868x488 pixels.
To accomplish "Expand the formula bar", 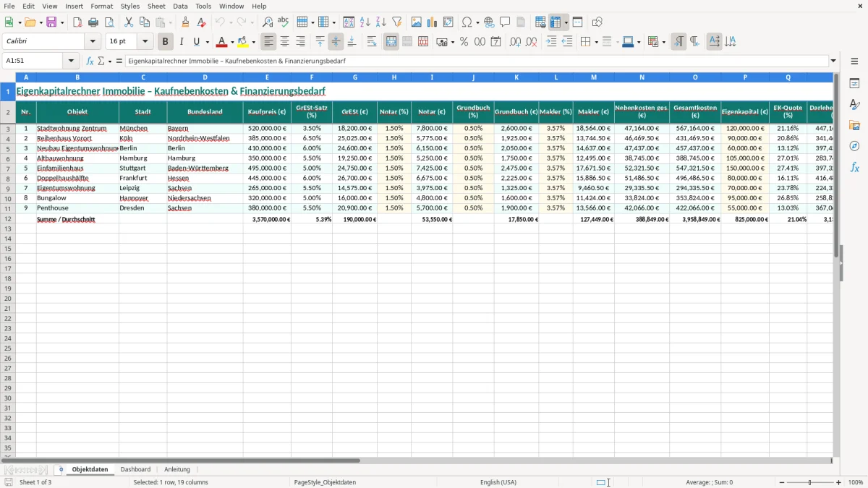I will click(x=833, y=61).
